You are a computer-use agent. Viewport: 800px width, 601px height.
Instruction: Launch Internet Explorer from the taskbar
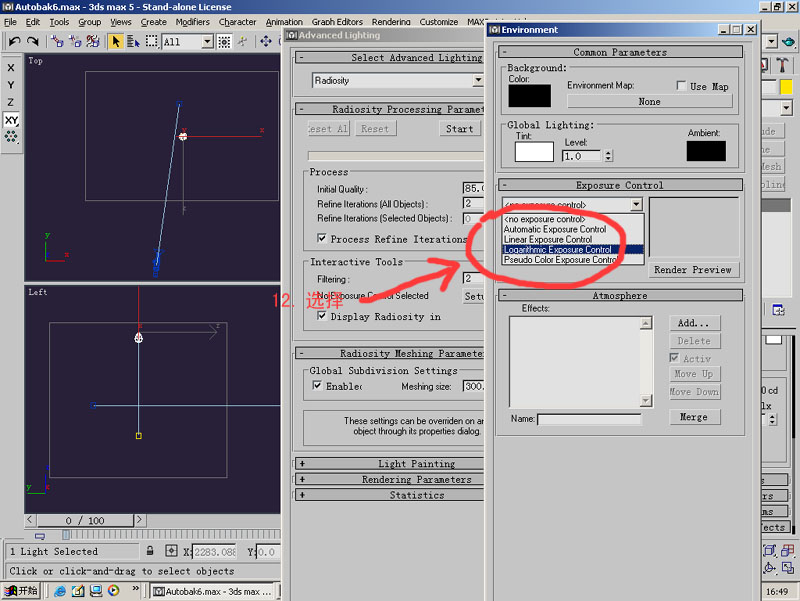pos(60,591)
